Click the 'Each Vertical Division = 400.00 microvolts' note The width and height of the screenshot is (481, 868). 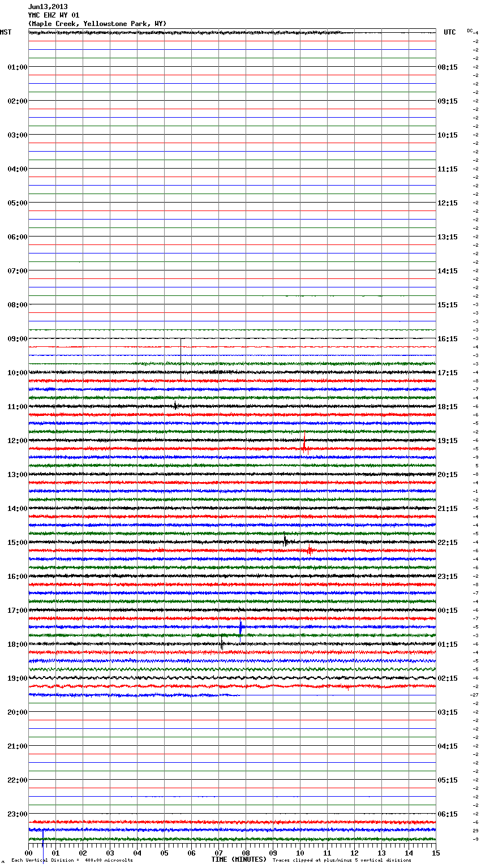(72, 861)
